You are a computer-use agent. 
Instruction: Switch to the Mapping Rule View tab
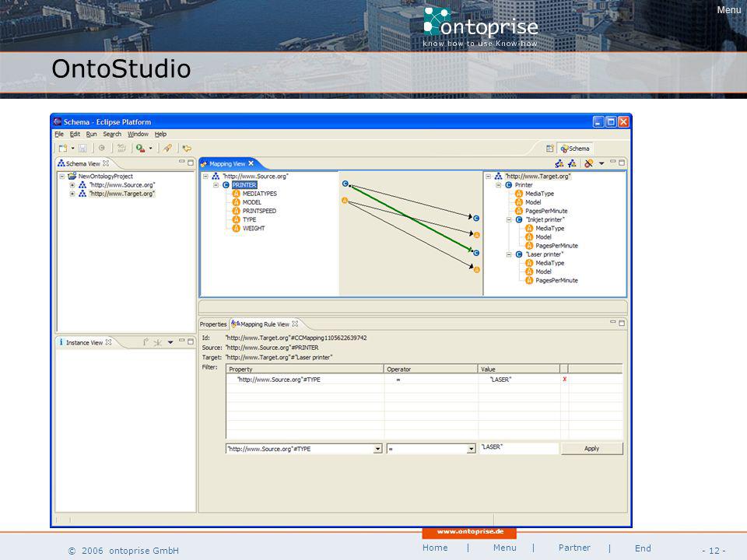pyautogui.click(x=265, y=324)
